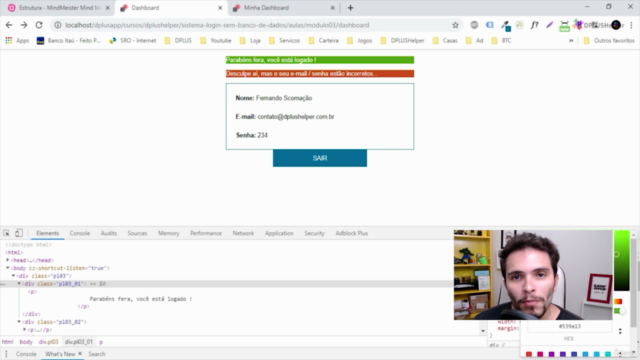Activate the DevTools element inspector tool
Viewport: 640px width, 360px height.
7,233
